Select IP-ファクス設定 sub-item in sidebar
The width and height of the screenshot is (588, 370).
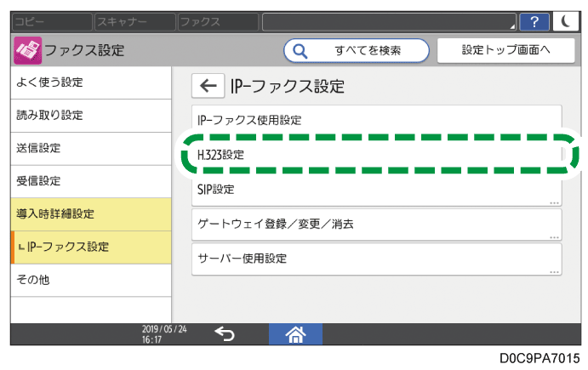[x=91, y=247]
